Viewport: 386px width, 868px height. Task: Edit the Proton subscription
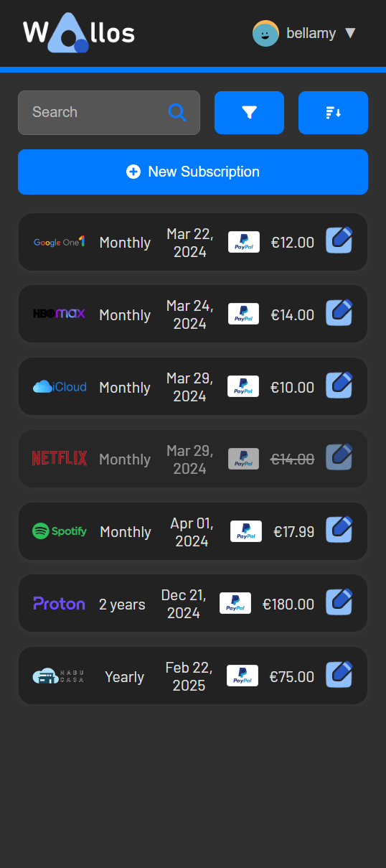pyautogui.click(x=339, y=602)
